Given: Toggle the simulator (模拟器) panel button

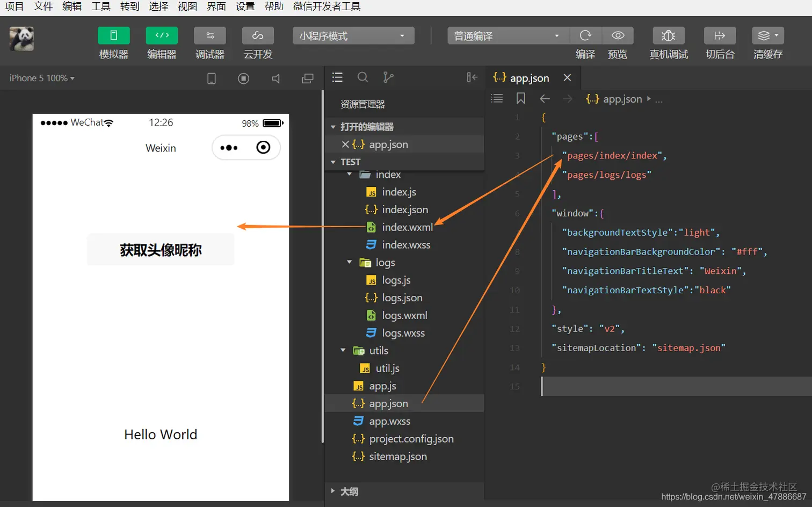Looking at the screenshot, I should coord(113,35).
